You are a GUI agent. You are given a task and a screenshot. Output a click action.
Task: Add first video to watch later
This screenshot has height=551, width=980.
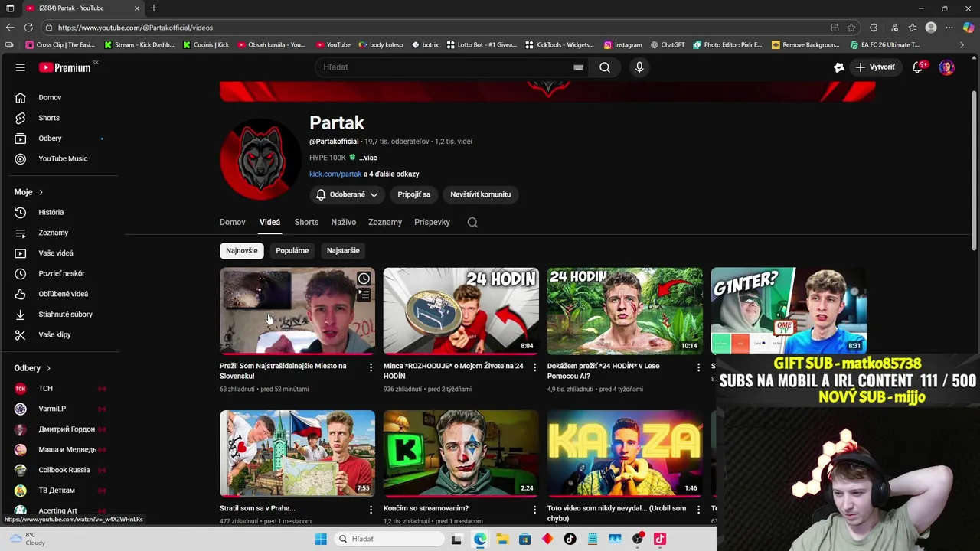(x=364, y=279)
